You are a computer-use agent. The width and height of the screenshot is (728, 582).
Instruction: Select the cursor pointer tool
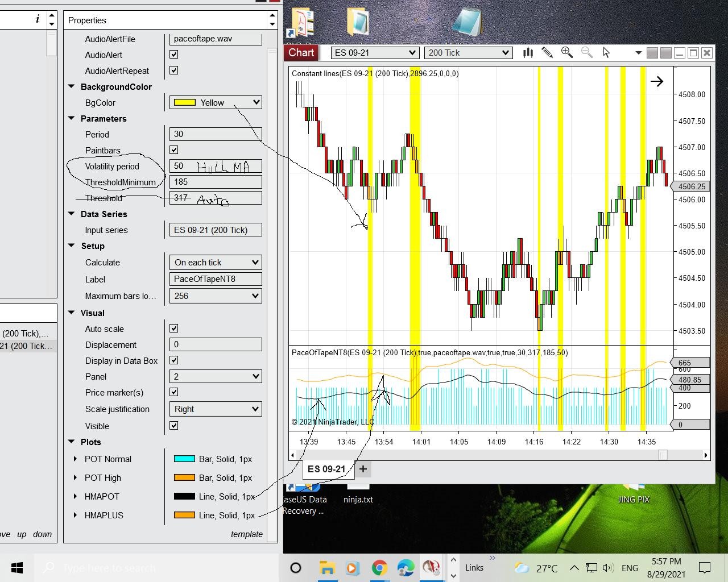point(606,53)
